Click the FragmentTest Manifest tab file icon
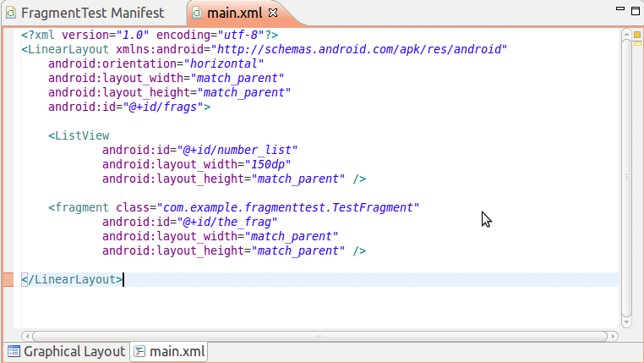 11,14
